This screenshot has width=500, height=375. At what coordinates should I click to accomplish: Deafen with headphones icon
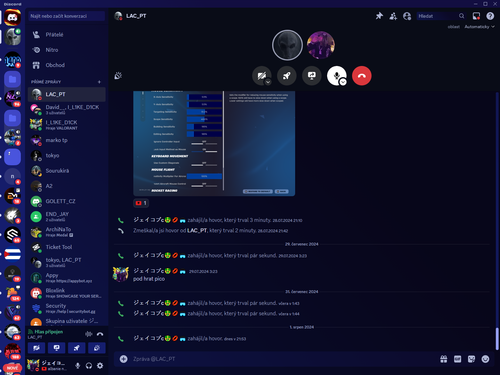point(89,366)
